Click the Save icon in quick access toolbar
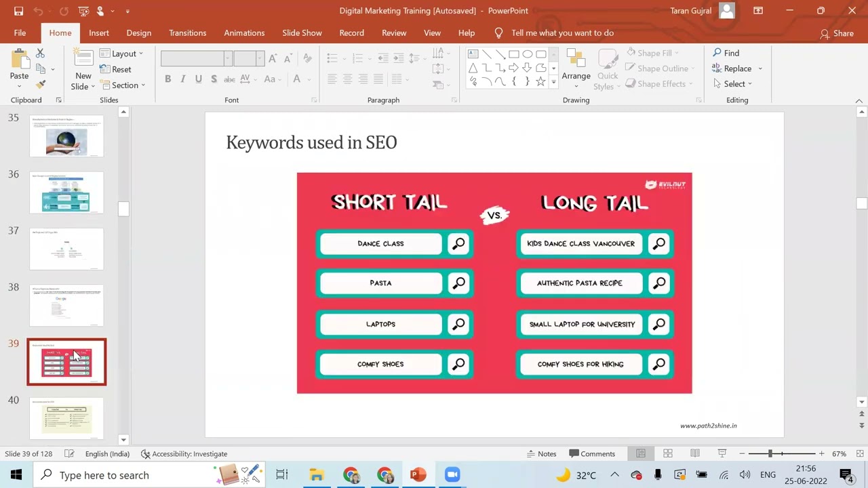868x488 pixels. 18,11
